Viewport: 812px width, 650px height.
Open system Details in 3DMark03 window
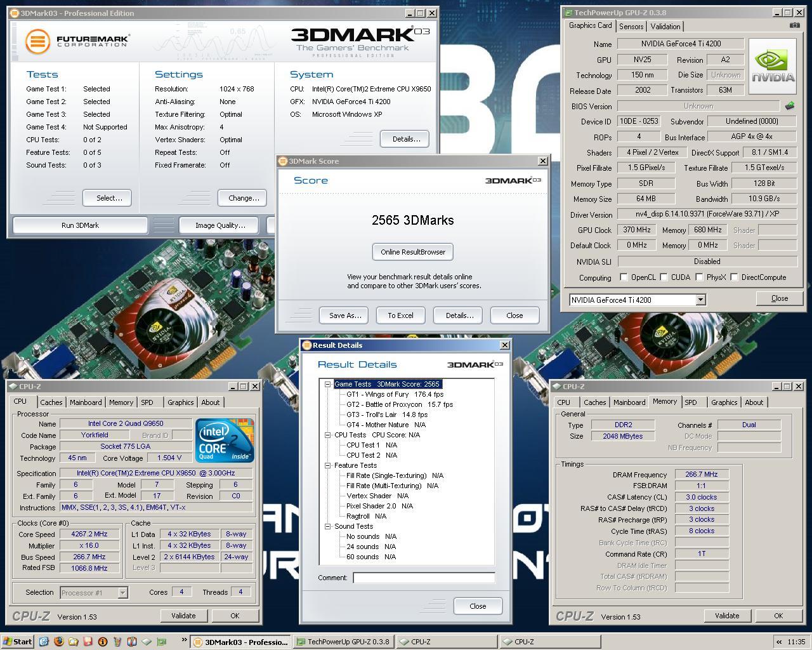(x=406, y=139)
